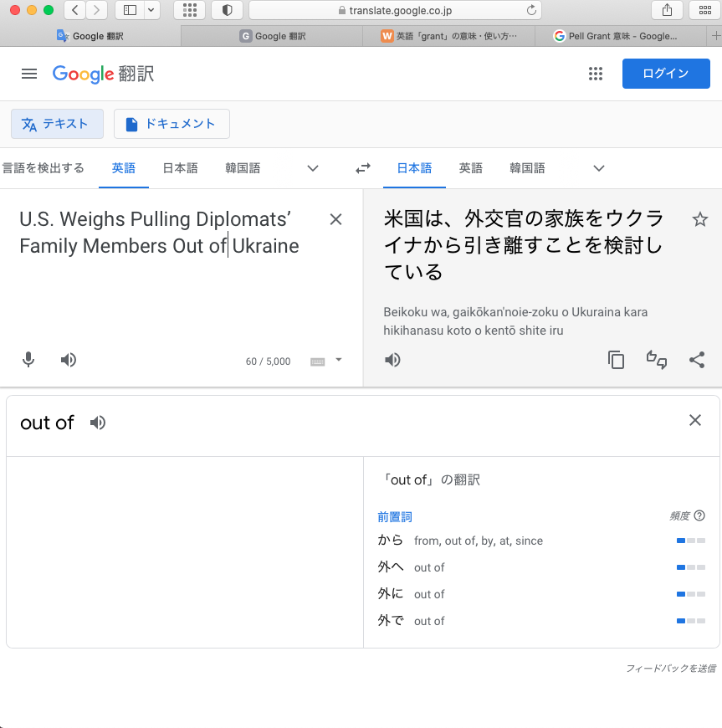
Task: Click the ログイン button
Action: coord(665,74)
